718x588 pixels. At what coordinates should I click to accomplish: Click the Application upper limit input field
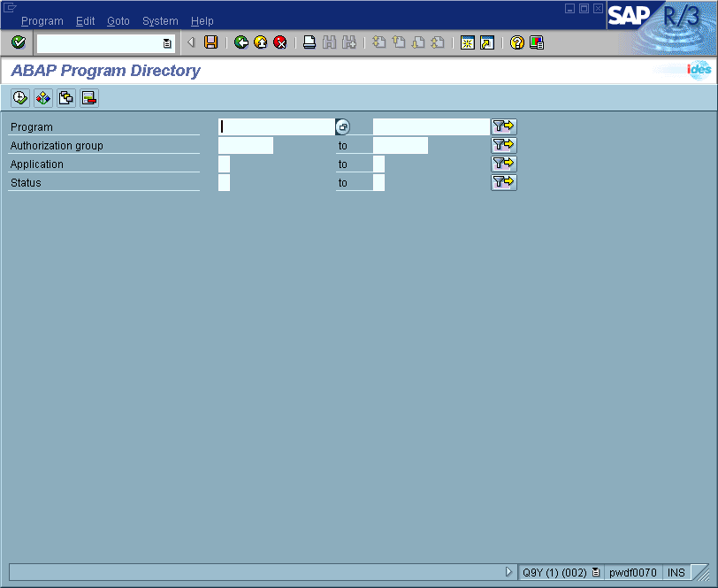pyautogui.click(x=378, y=164)
